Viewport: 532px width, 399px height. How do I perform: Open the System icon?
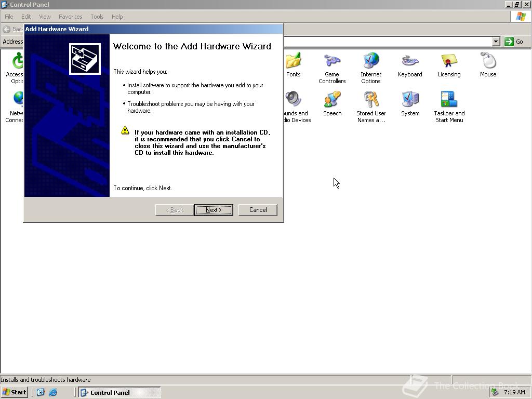410,99
